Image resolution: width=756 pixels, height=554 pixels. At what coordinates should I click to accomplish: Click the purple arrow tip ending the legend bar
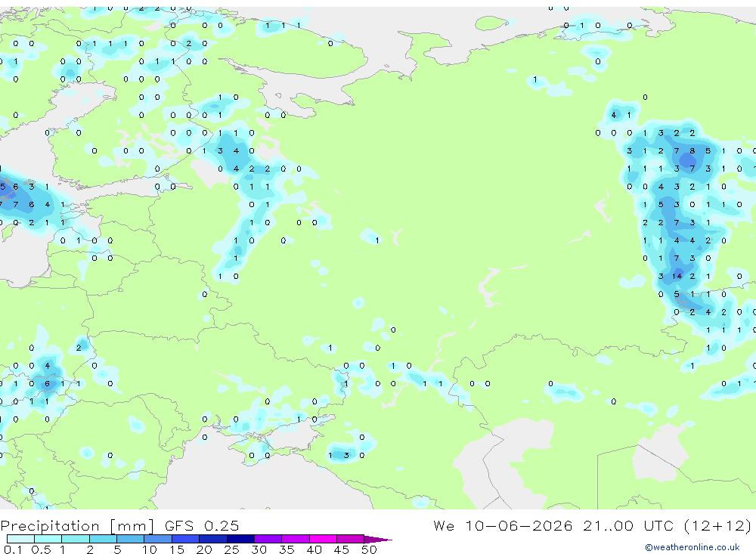coord(379,540)
